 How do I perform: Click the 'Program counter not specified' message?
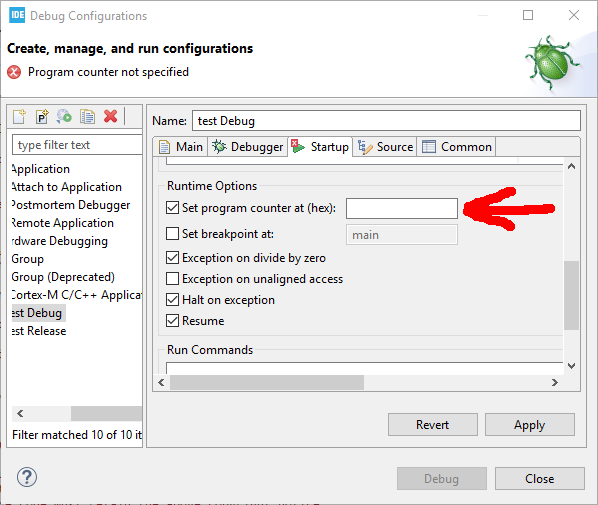pyautogui.click(x=108, y=72)
